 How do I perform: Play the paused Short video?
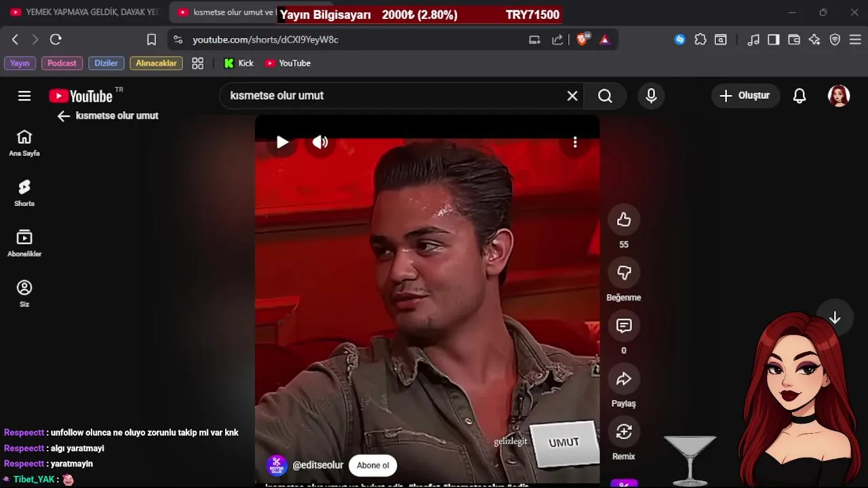click(282, 142)
